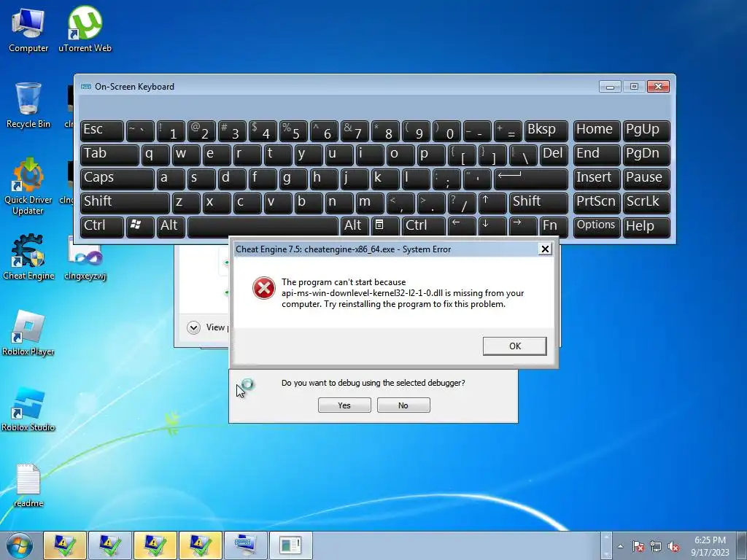Click Yes to debug with selected debugger

pos(344,405)
